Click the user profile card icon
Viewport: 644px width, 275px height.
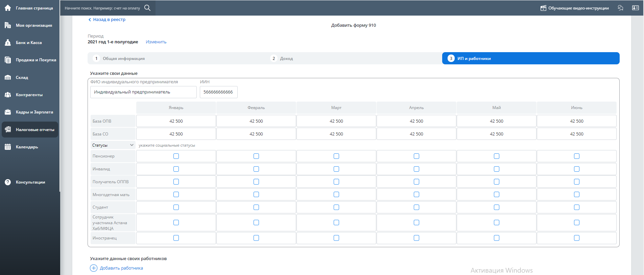click(x=635, y=8)
